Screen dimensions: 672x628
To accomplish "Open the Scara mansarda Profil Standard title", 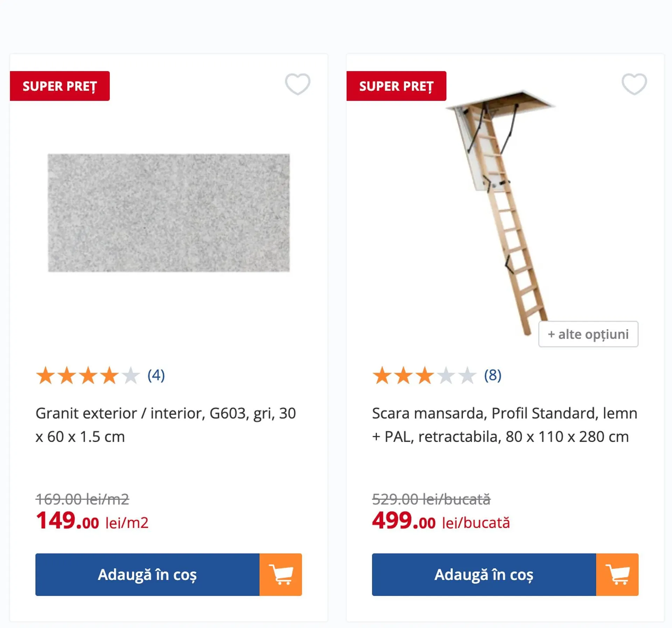I will point(504,425).
